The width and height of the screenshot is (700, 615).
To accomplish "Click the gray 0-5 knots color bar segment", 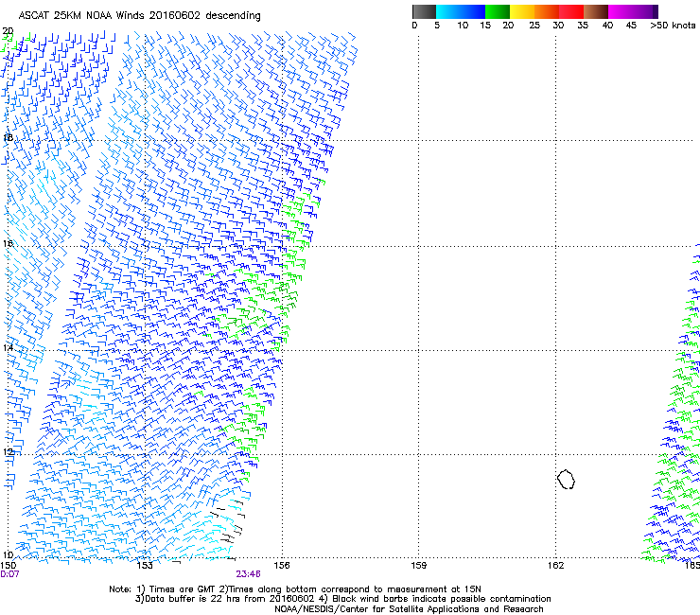I will 424,11.
